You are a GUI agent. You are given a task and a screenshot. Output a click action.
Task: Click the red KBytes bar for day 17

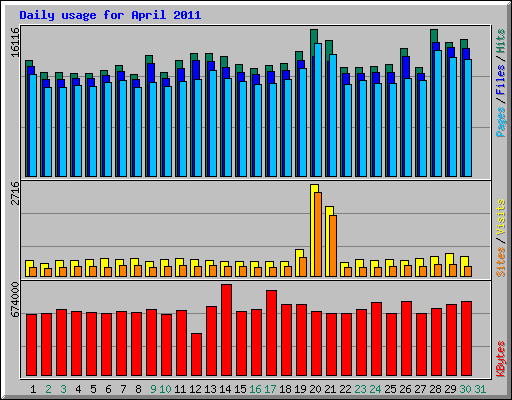point(271,333)
